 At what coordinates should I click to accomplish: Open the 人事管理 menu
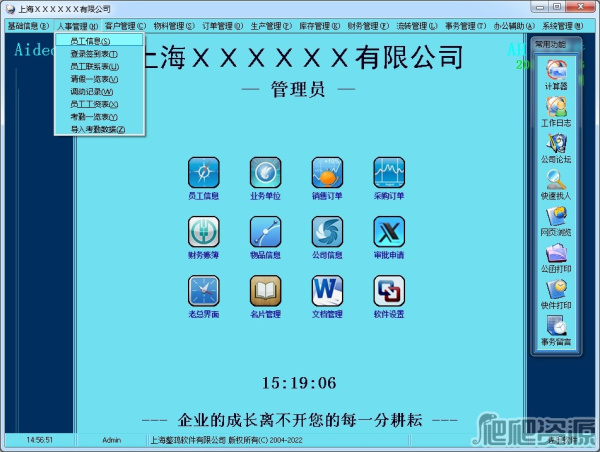(x=77, y=26)
